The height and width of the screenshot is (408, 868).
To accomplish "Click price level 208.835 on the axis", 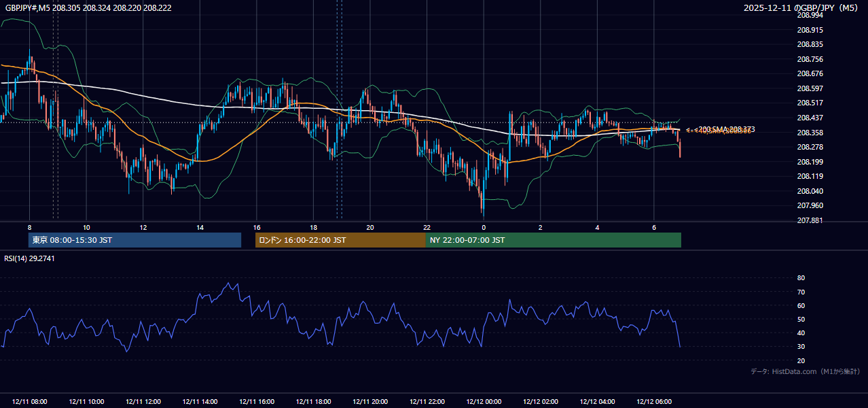I will pos(810,44).
